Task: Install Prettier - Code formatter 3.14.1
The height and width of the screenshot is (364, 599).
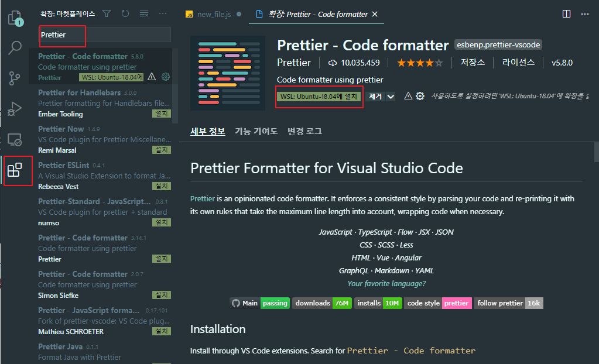Action: click(x=161, y=259)
